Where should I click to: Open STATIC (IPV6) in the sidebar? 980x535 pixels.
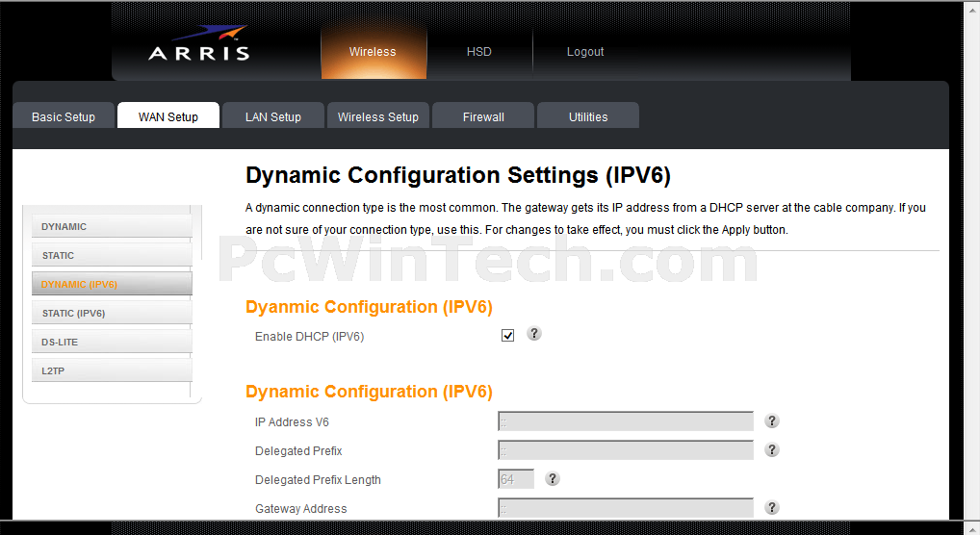(112, 313)
